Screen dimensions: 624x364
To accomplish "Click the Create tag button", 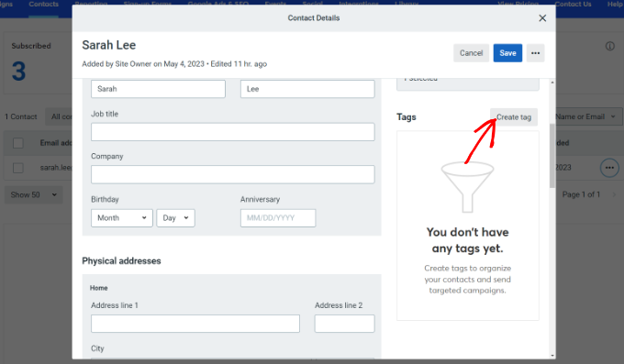I will 514,117.
